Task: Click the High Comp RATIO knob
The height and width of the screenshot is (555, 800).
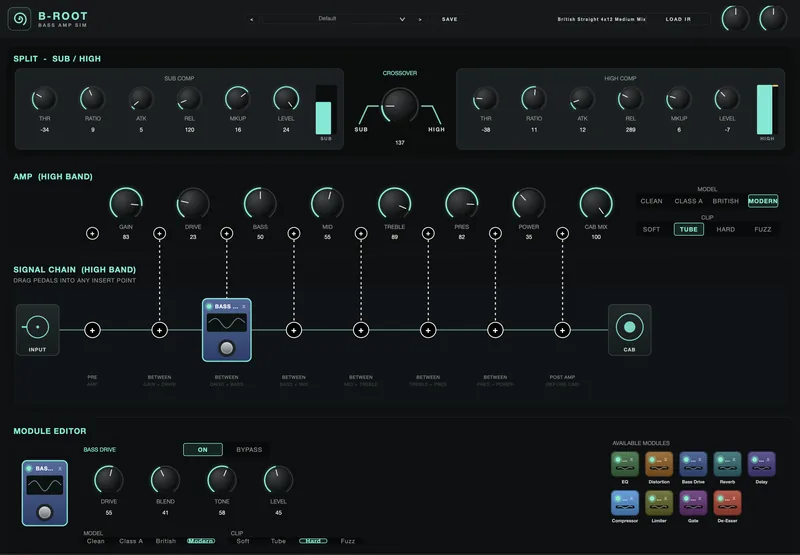Action: tap(534, 98)
